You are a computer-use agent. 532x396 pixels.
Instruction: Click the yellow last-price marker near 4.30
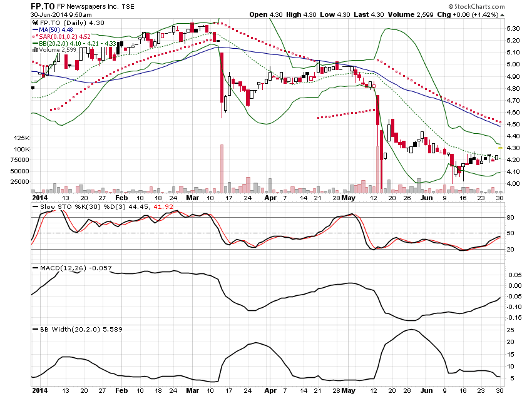[x=500, y=148]
